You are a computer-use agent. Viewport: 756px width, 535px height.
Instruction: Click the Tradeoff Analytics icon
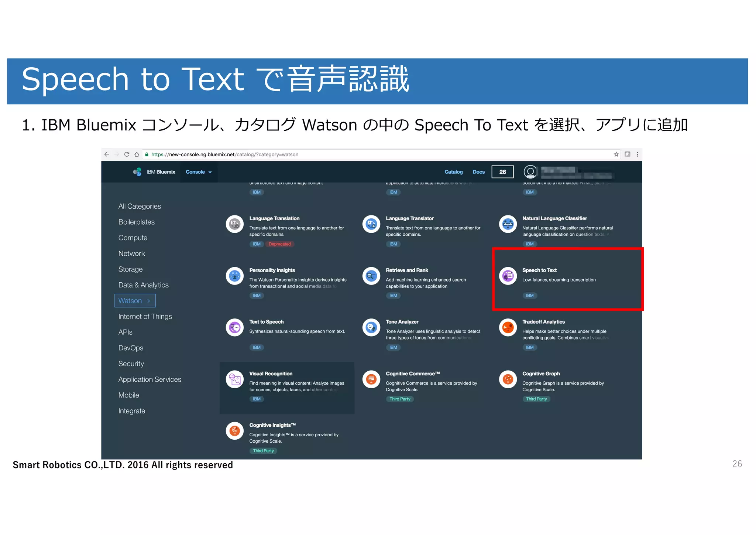[x=508, y=327]
